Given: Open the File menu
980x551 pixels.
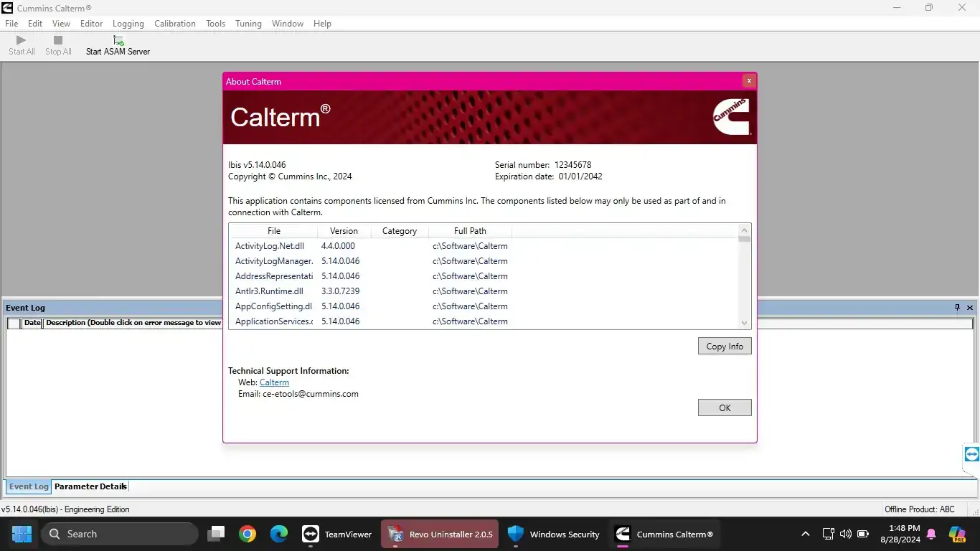Looking at the screenshot, I should coord(11,24).
